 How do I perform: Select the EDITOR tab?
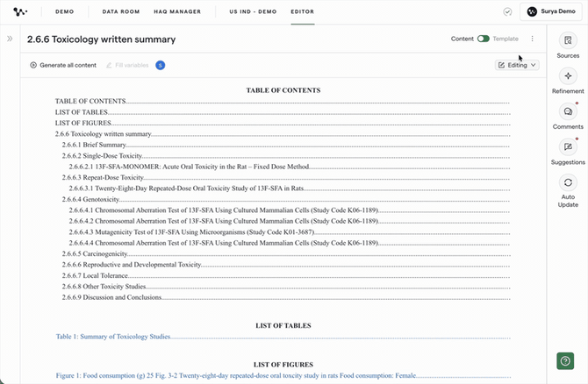[x=302, y=11]
